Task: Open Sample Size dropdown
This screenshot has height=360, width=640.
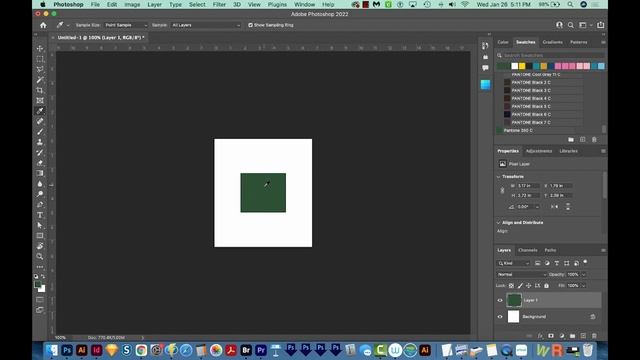Action: point(126,25)
